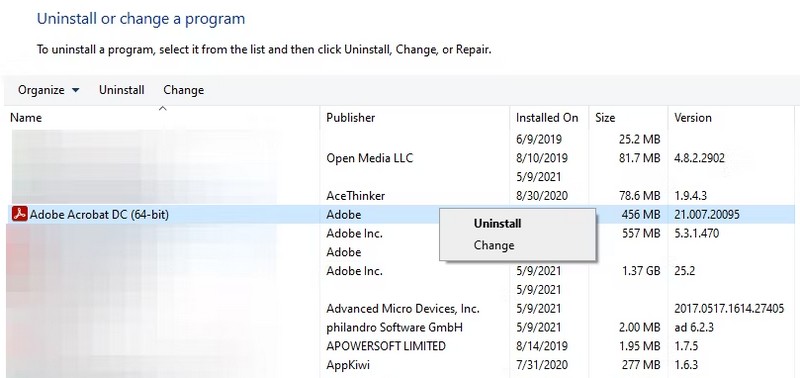
Task: Click the 81.7 MB size value
Action: coord(638,158)
